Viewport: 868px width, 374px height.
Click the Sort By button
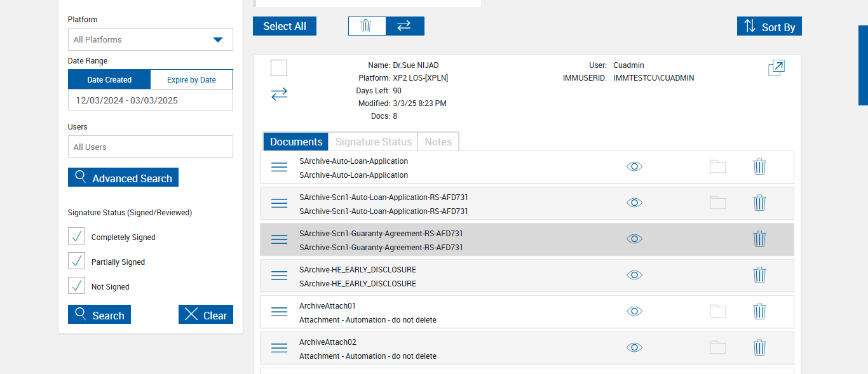click(770, 27)
